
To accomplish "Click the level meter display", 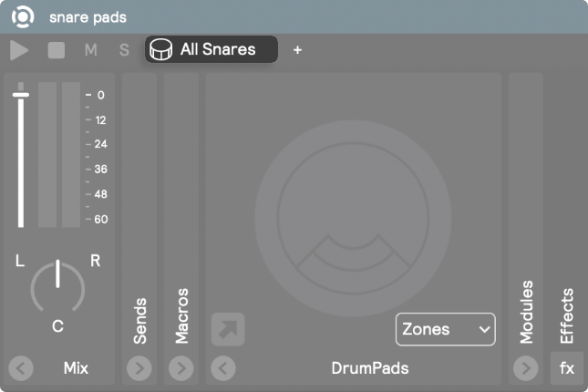I will tap(58, 155).
